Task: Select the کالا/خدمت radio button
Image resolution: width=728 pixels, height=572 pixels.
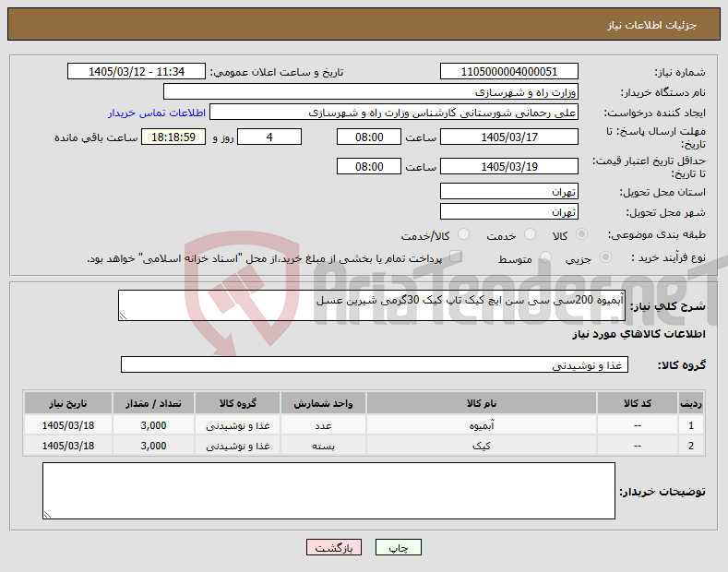Action: tap(463, 234)
